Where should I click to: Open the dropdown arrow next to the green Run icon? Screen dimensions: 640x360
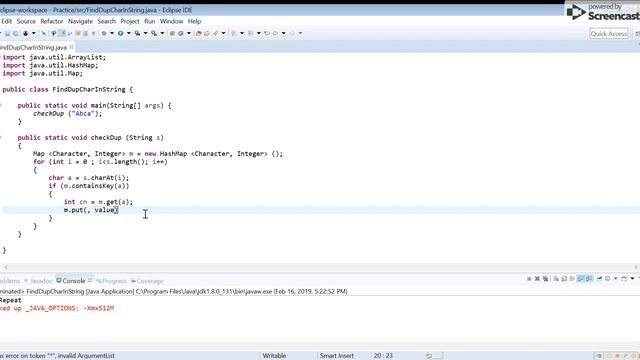coord(129,33)
